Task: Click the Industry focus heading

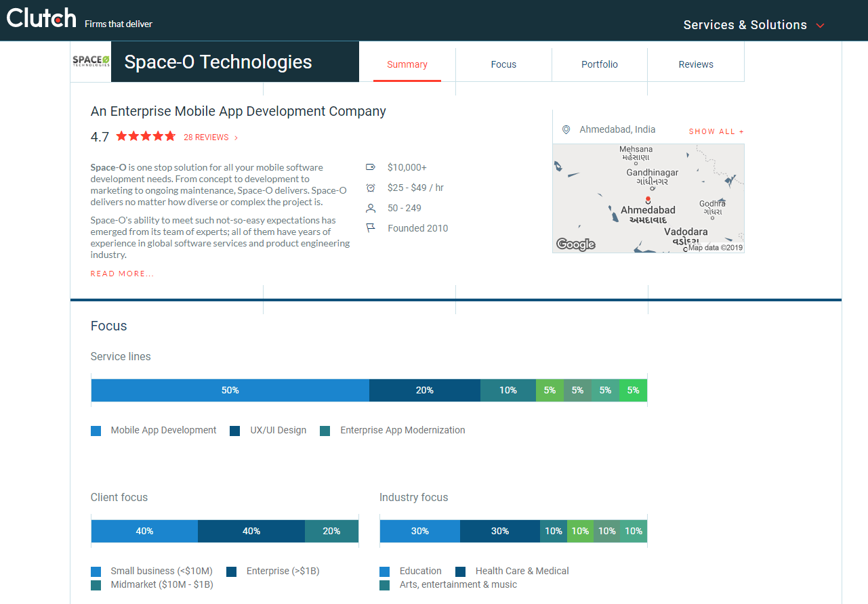Action: [414, 497]
